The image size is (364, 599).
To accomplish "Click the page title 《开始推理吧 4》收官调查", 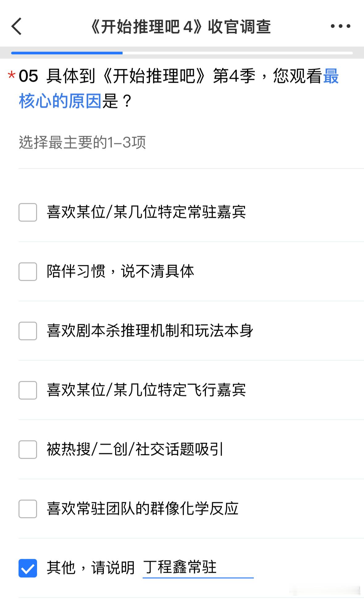I will (x=181, y=27).
